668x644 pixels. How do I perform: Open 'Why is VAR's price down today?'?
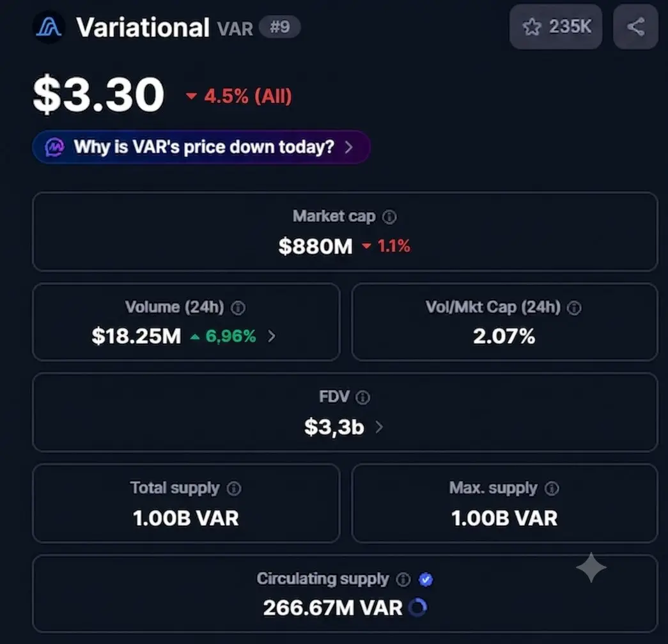(201, 147)
